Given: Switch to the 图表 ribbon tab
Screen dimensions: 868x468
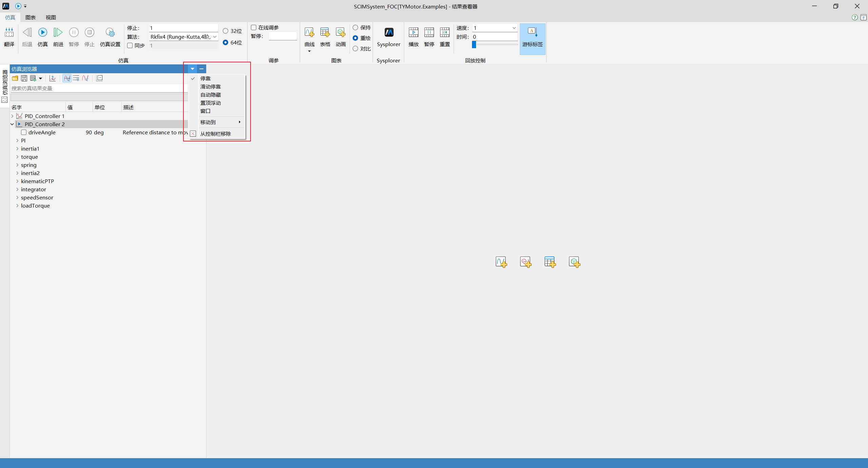Looking at the screenshot, I should (x=31, y=17).
